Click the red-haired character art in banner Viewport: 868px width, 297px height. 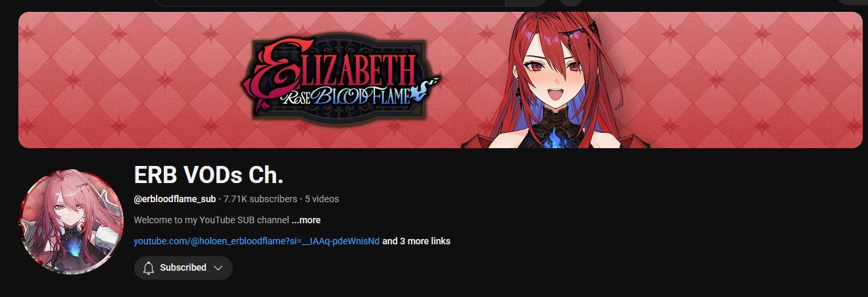click(552, 79)
